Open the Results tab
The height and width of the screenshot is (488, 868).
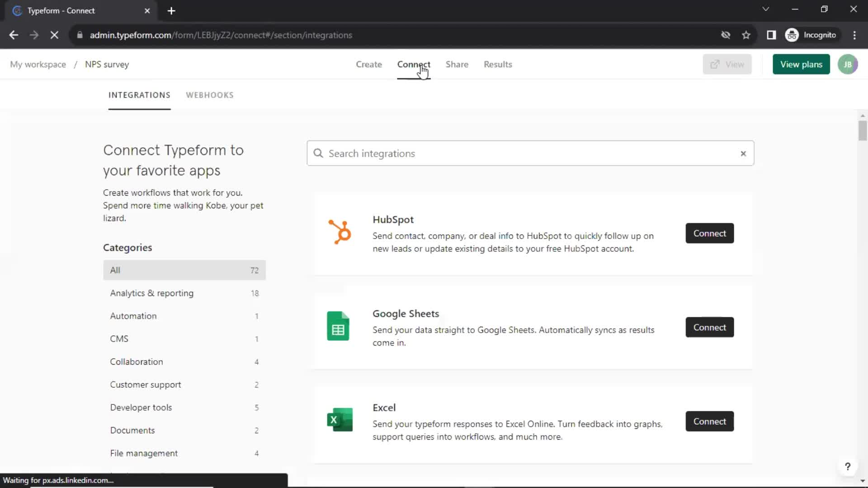498,64
